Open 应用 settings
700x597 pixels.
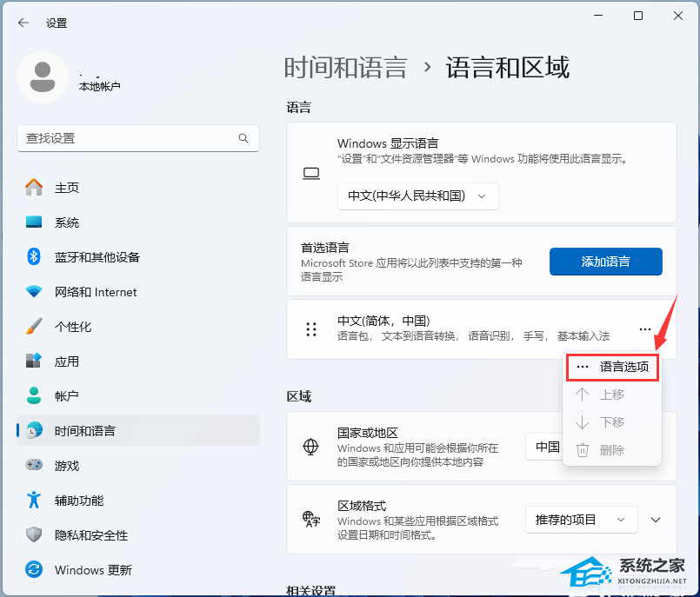[x=138, y=361]
